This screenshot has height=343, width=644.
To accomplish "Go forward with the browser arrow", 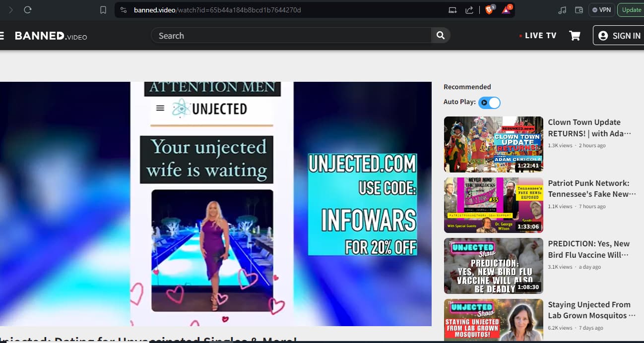I will pos(11,10).
